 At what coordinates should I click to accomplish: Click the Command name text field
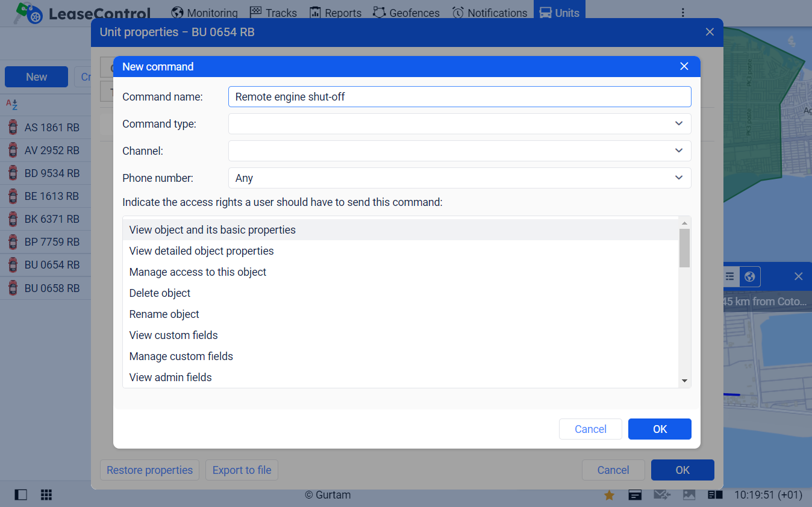tap(459, 97)
